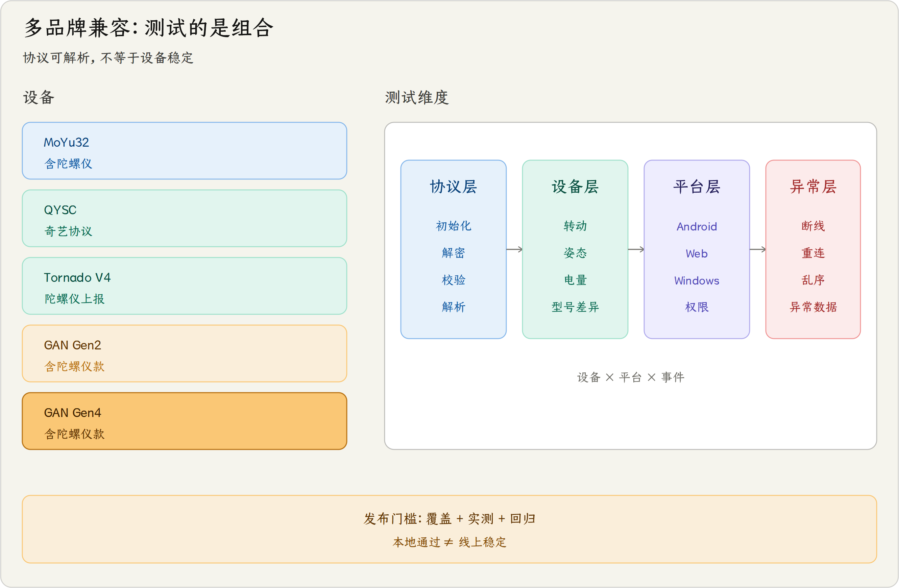Click Web in the platform layer

tap(697, 253)
